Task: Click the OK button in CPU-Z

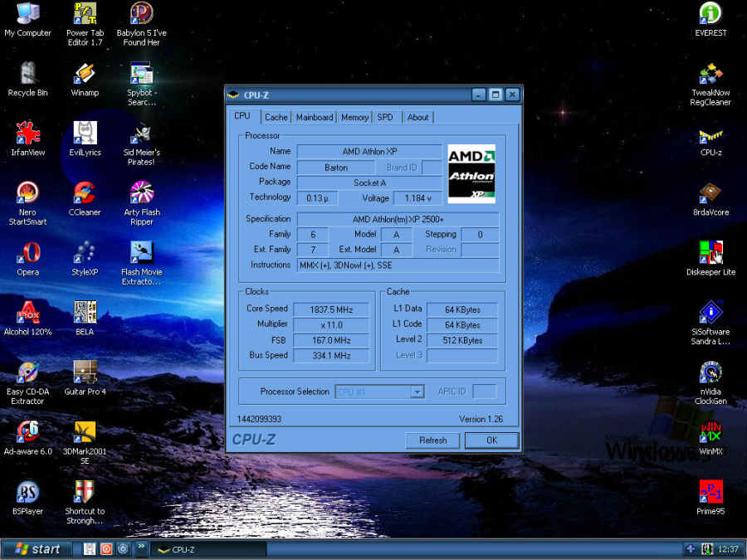Action: (491, 441)
